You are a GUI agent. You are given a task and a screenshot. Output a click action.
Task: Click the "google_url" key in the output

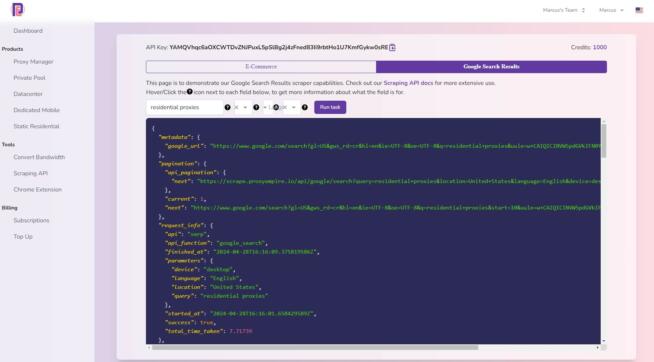185,146
